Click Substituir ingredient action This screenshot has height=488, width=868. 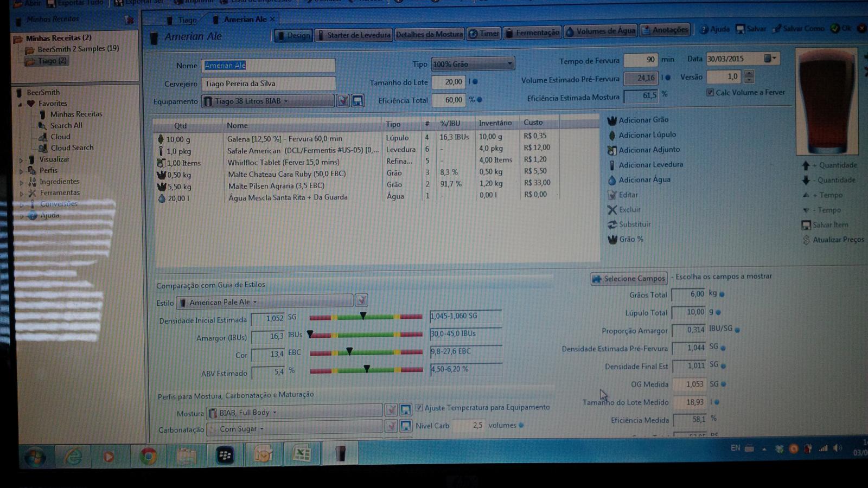[x=629, y=224]
